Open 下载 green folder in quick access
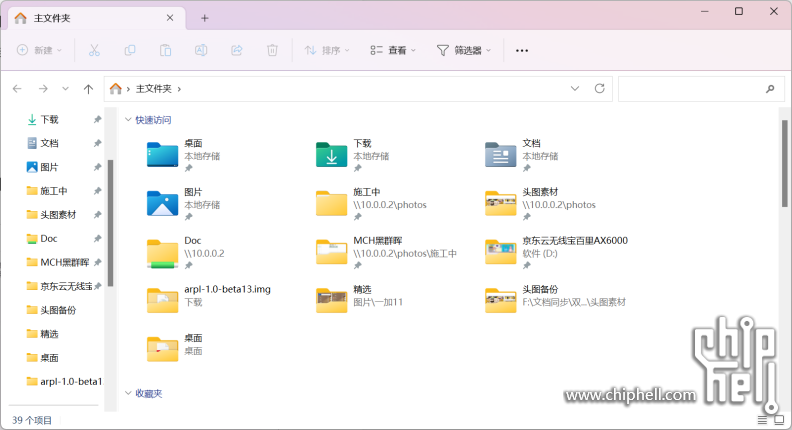This screenshot has width=792, height=430. (x=331, y=155)
